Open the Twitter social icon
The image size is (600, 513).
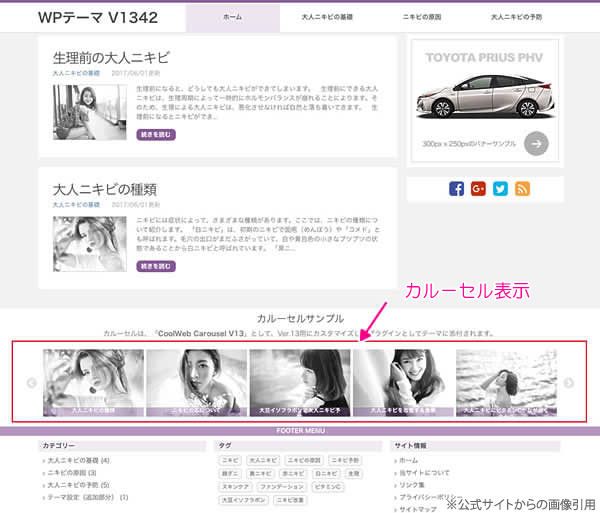(x=500, y=189)
